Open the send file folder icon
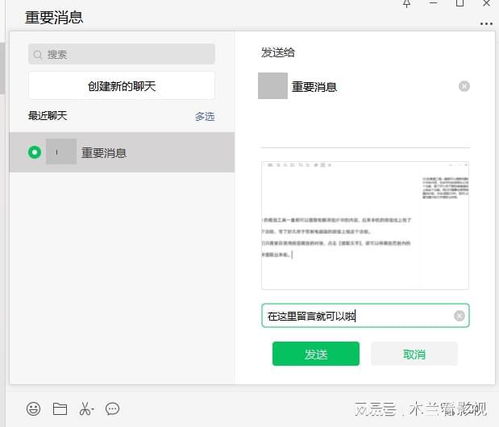 [60, 409]
